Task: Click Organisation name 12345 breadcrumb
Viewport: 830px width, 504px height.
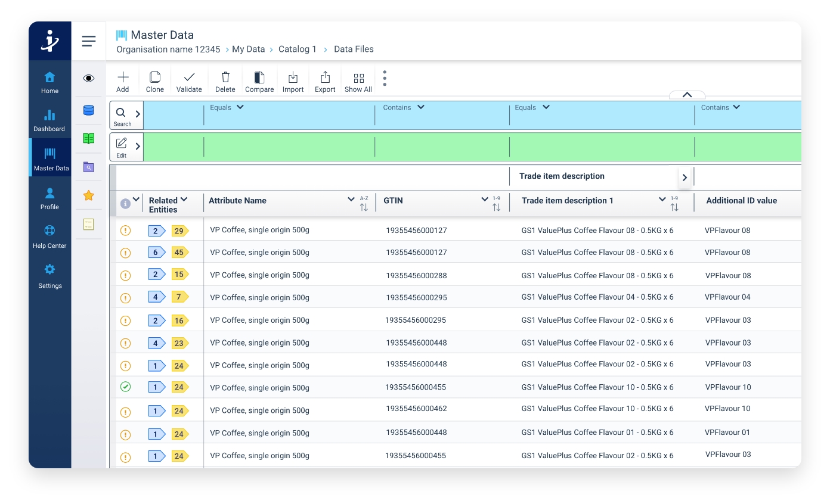Action: 168,49
